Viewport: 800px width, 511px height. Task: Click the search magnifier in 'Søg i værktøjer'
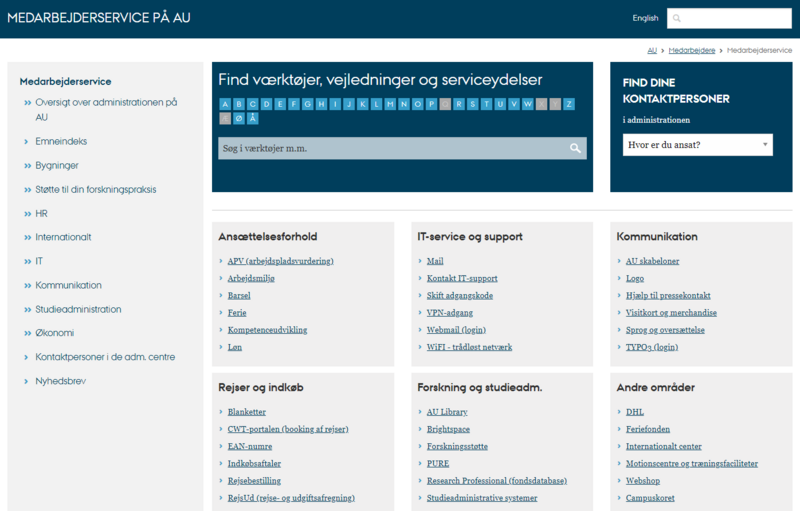point(575,148)
